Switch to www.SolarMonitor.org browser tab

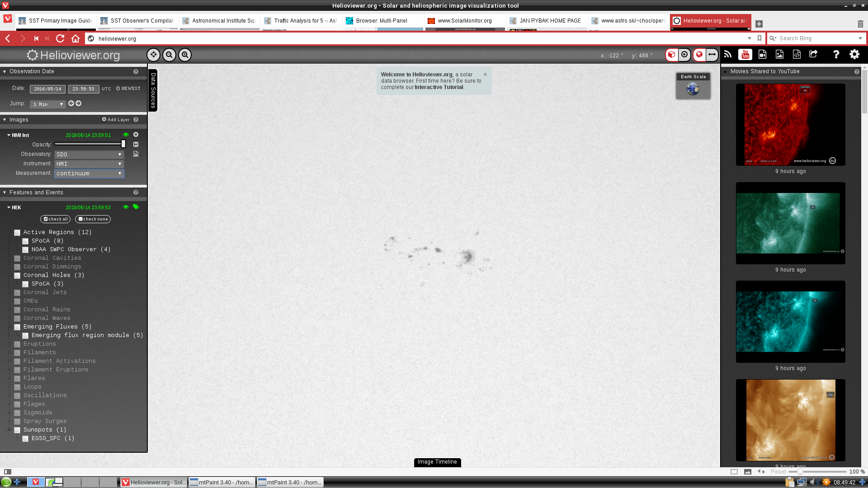464,21
